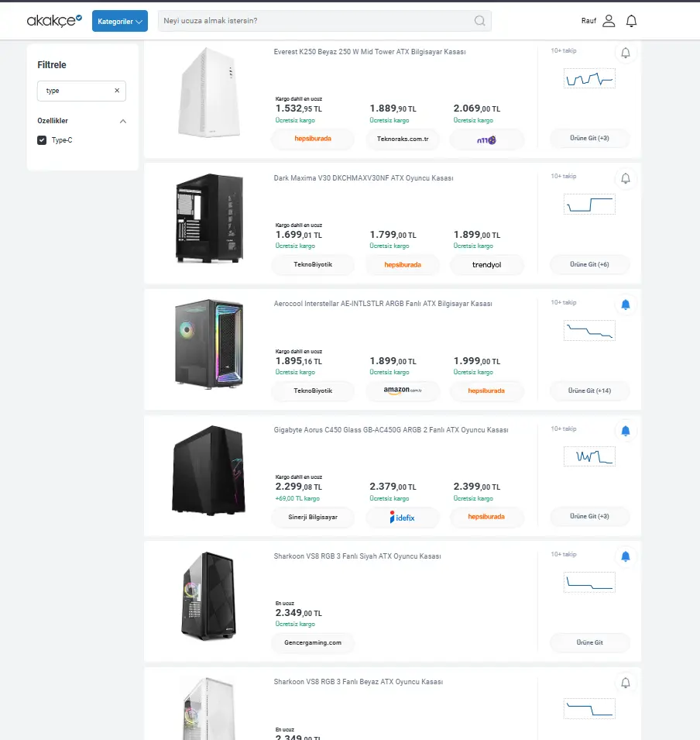Click the search magnifier icon
700x740 pixels.
pos(480,21)
